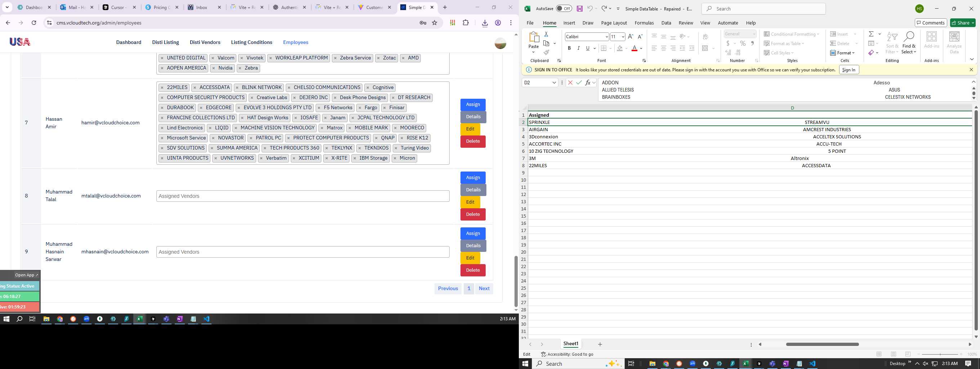This screenshot has height=369, width=980.
Task: Click the Paste clipboard icon
Action: (534, 37)
